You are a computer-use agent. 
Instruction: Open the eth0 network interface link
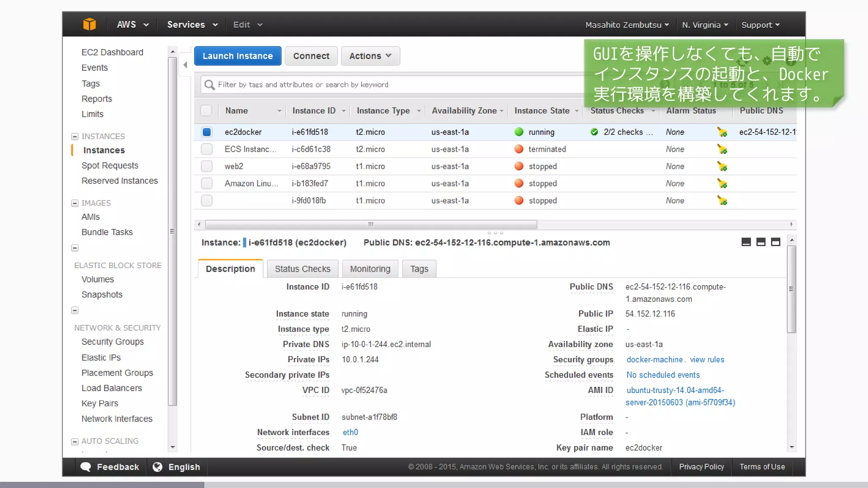(x=351, y=433)
